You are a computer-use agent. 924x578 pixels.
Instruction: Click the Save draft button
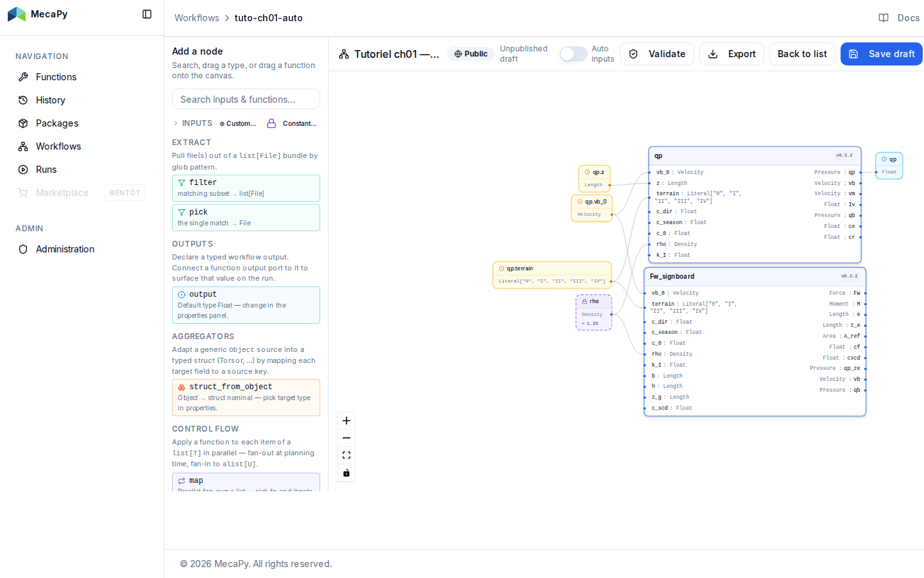pyautogui.click(x=882, y=54)
